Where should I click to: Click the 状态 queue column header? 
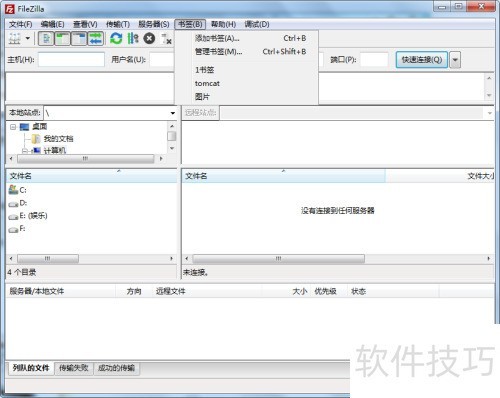(x=393, y=291)
